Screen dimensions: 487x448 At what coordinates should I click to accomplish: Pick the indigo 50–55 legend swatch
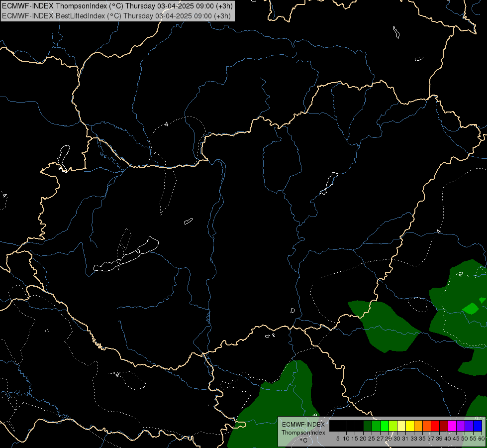click(x=469, y=426)
